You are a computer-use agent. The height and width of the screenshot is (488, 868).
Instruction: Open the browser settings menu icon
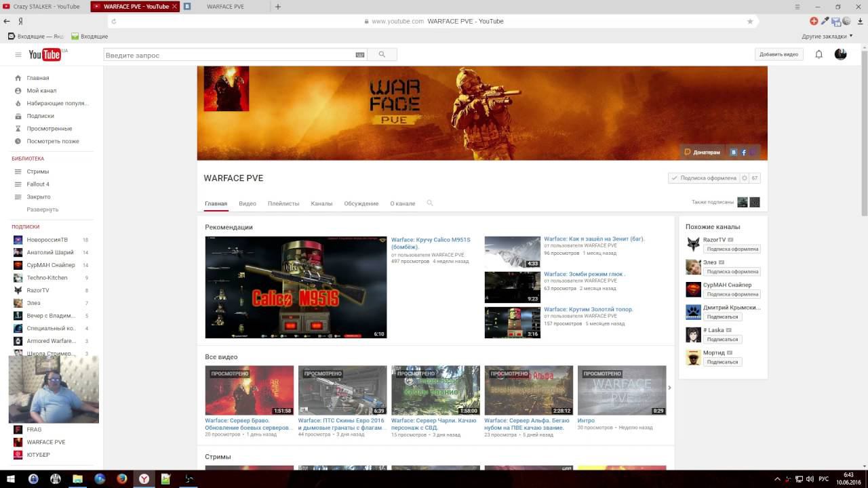tap(798, 6)
